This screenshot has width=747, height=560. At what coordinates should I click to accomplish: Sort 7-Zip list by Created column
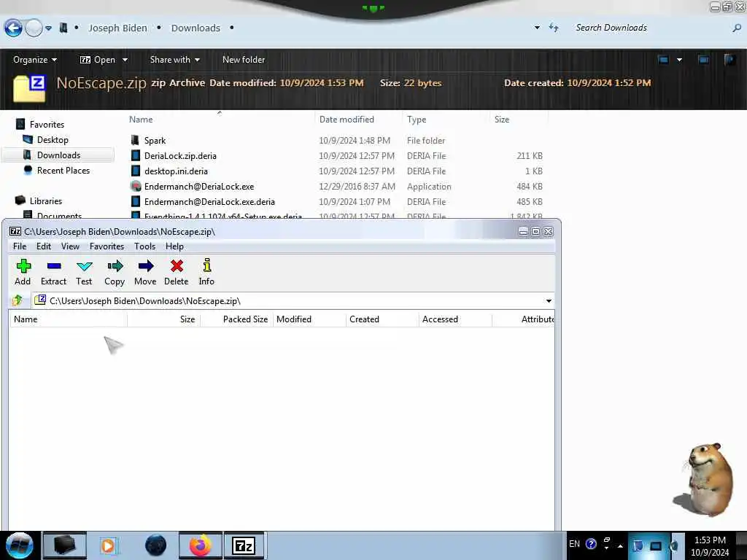click(x=382, y=319)
